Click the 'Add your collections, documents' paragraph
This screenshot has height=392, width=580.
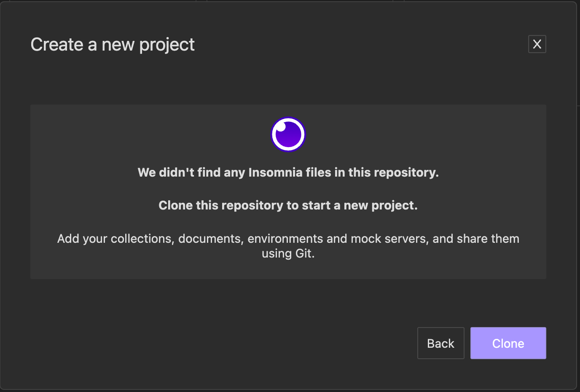288,246
